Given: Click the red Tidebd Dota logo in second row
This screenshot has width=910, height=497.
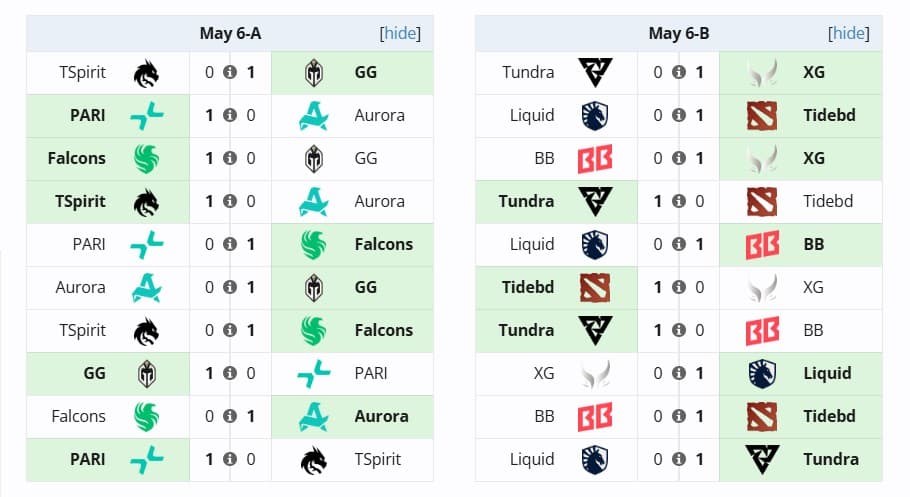Looking at the screenshot, I should coord(763,115).
